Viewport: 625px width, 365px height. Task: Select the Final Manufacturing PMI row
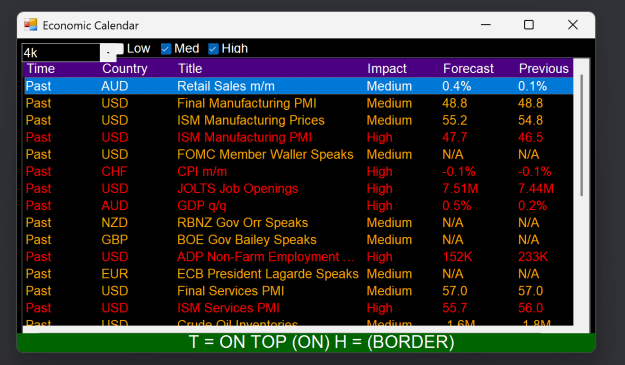coord(299,103)
